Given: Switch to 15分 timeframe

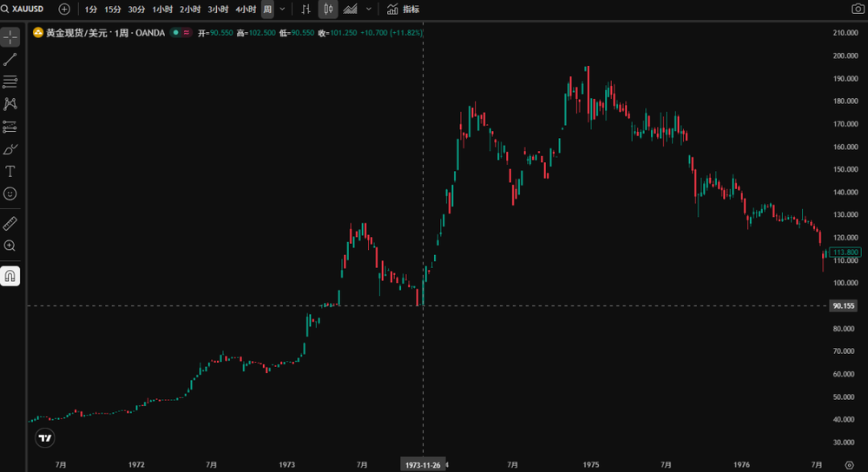Looking at the screenshot, I should 113,9.
